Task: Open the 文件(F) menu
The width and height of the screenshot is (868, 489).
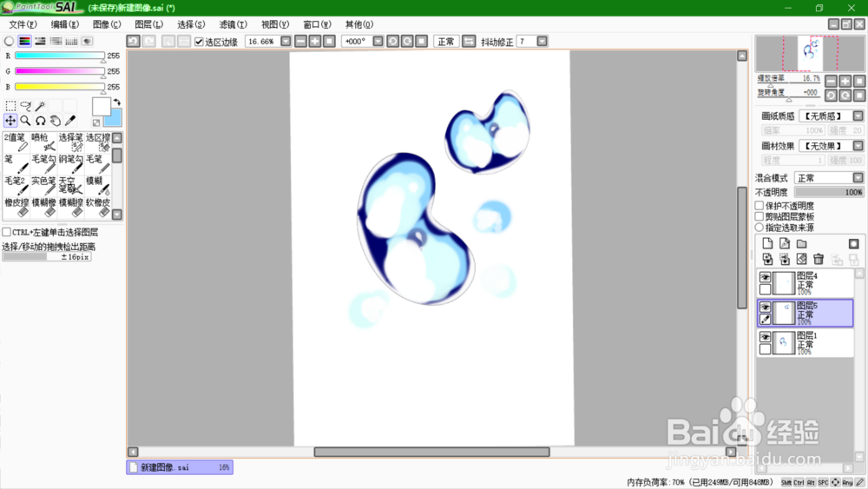Action: tap(23, 24)
